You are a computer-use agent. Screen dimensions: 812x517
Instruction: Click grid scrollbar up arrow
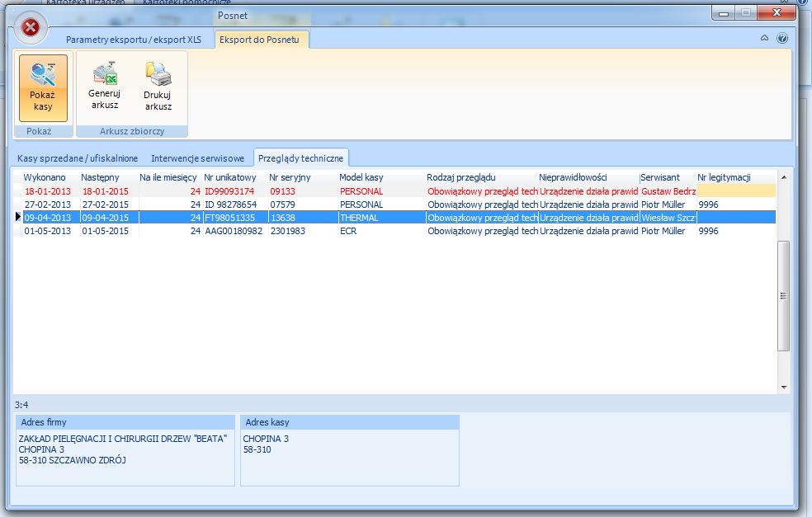(x=784, y=177)
